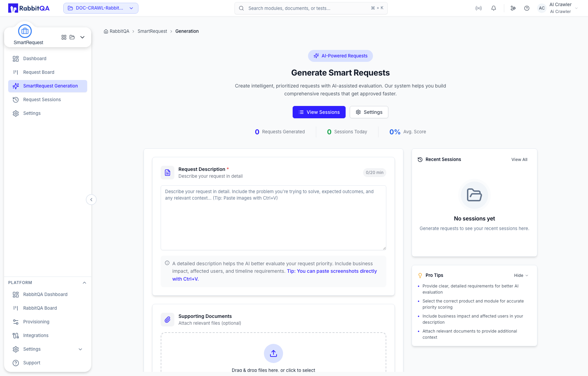This screenshot has width=588, height=376.
Task: Expand the AI Crawler account menu chevron
Action: click(x=576, y=8)
